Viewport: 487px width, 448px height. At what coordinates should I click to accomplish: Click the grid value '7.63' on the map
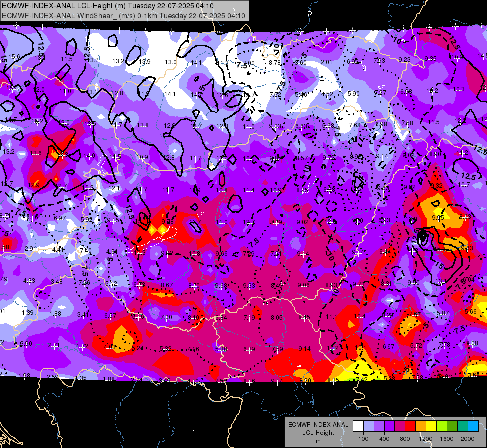coord(355,125)
